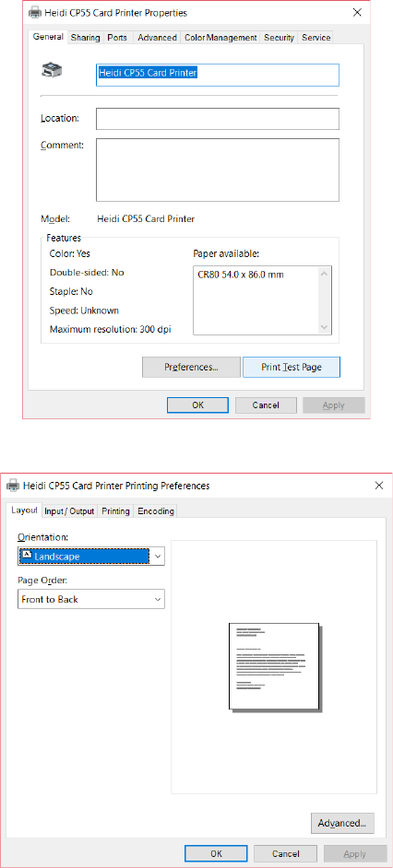Open the Advanced... layout options
The image size is (393, 868).
pyautogui.click(x=342, y=823)
